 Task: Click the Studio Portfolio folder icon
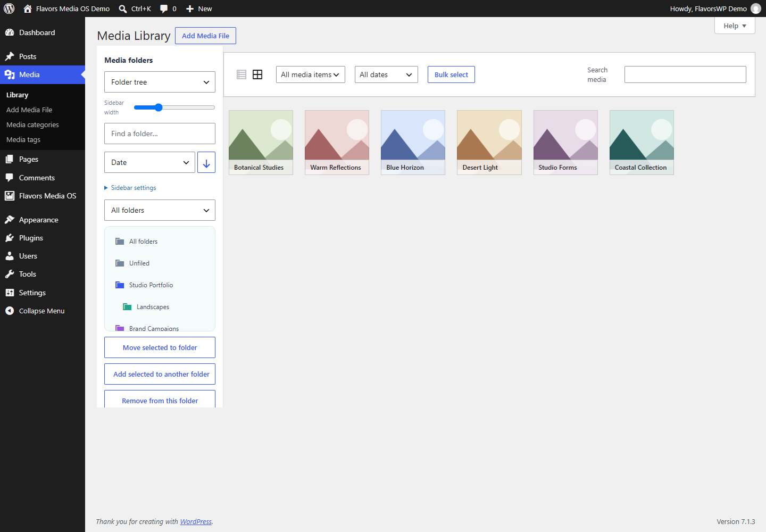pyautogui.click(x=120, y=285)
